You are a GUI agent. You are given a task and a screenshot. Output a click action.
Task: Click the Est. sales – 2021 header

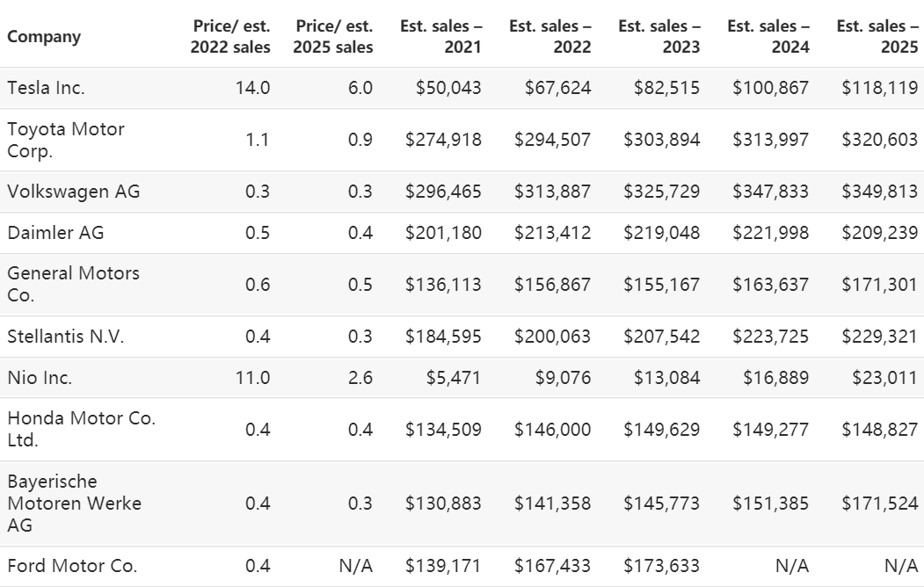point(440,37)
